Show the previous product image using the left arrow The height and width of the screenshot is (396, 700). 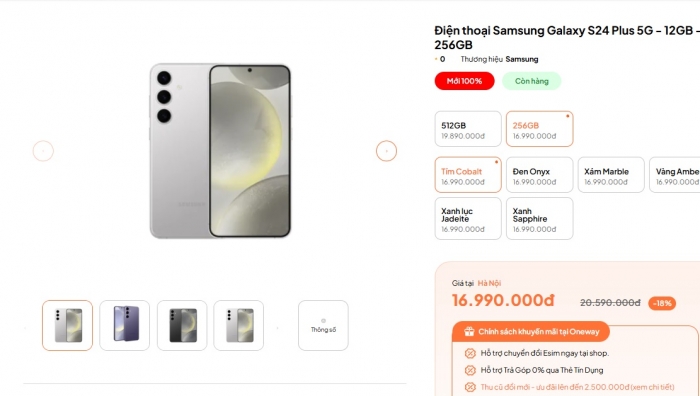click(43, 151)
